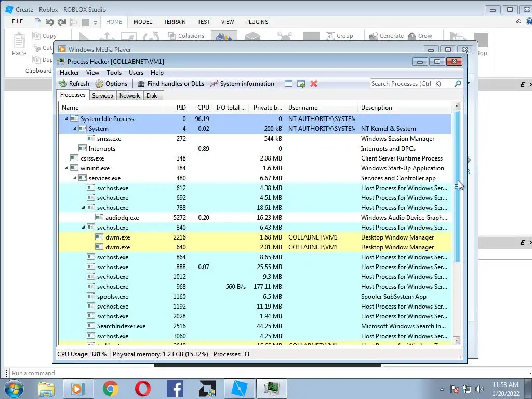This screenshot has width=532, height=399.
Task: Select the smss.exe process row
Action: point(255,138)
